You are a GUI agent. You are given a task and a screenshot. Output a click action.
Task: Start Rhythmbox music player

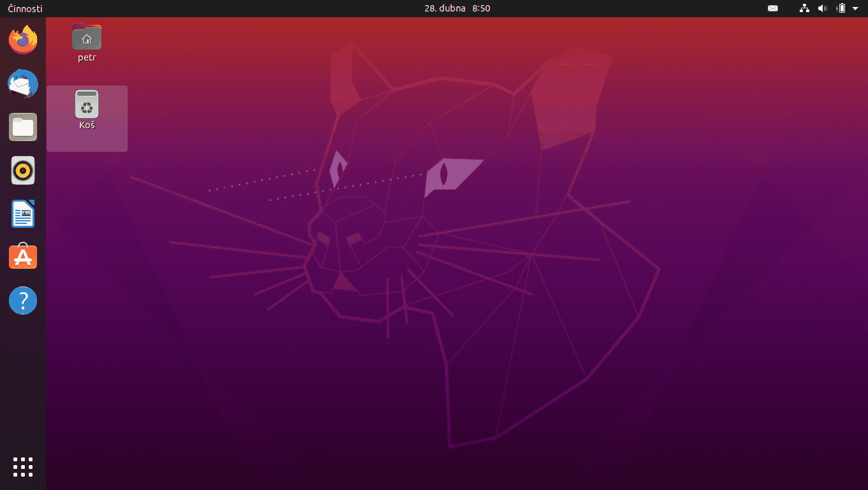coord(23,170)
